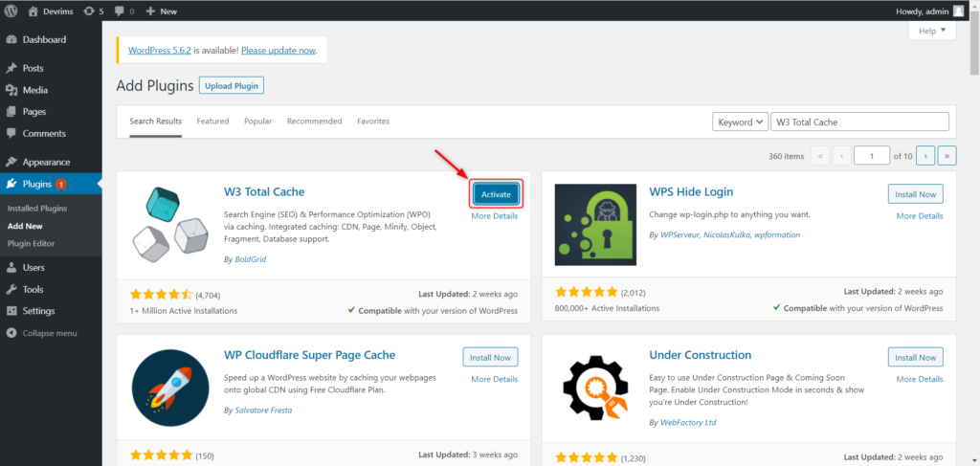Click the Appearance paintbrush icon
Image resolution: width=980 pixels, height=466 pixels.
tap(11, 162)
